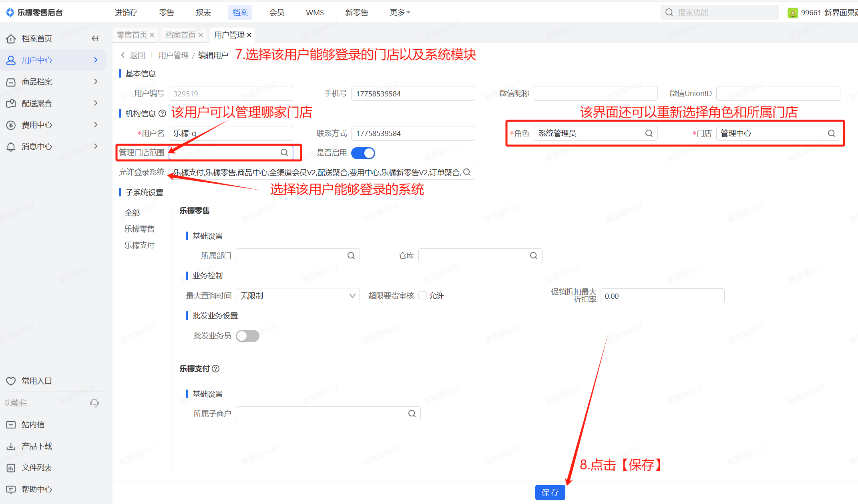This screenshot has width=858, height=504.
Task: Click the 文件列表 icon
Action: [11, 468]
